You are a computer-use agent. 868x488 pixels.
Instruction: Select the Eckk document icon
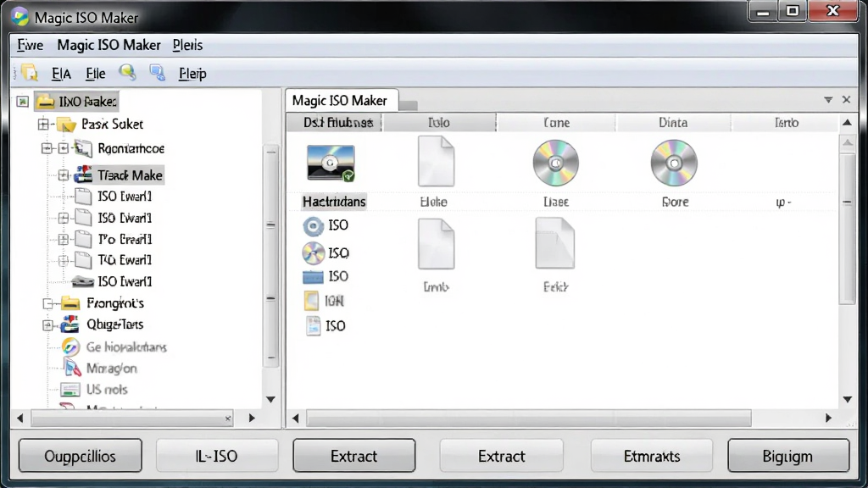tap(555, 243)
